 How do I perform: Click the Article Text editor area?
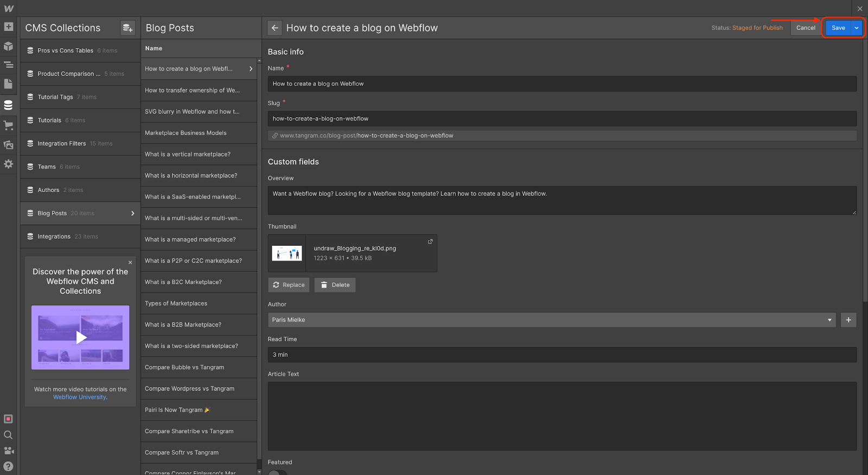(562, 416)
